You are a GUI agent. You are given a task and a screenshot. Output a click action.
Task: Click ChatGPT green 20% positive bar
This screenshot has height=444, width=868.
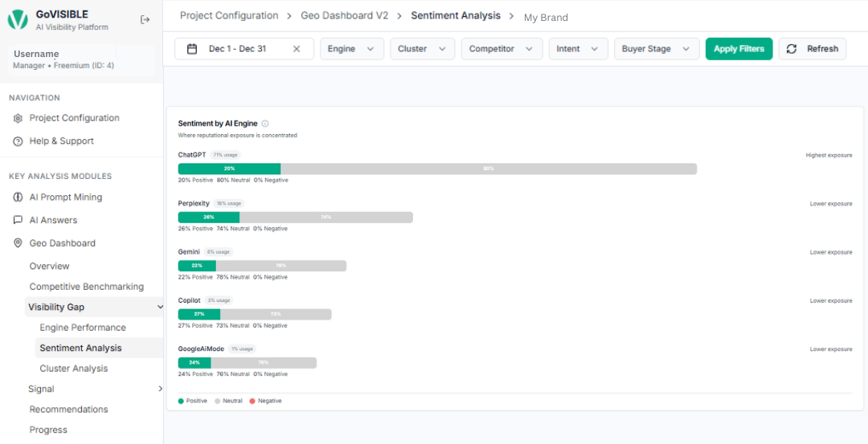tap(229, 169)
